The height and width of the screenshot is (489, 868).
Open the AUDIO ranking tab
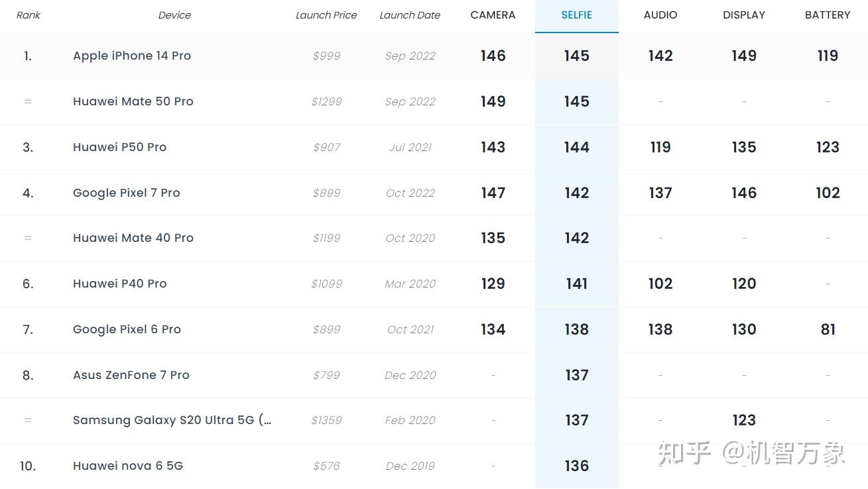(660, 15)
